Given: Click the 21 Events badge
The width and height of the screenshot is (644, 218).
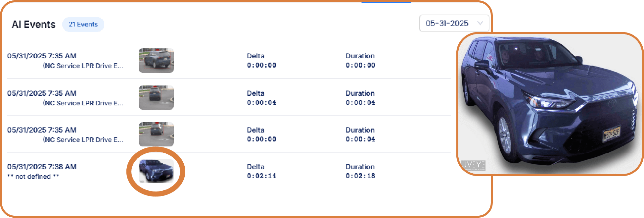Looking at the screenshot, I should 83,25.
